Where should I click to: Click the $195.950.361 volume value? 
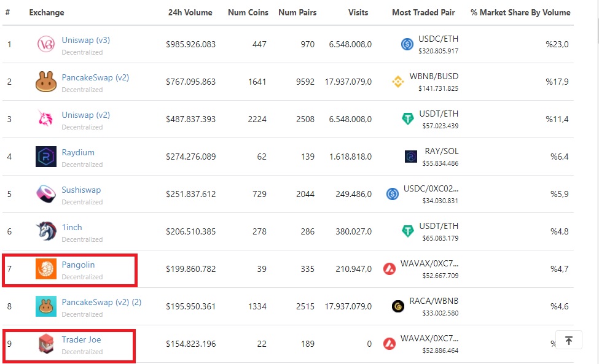[190, 306]
